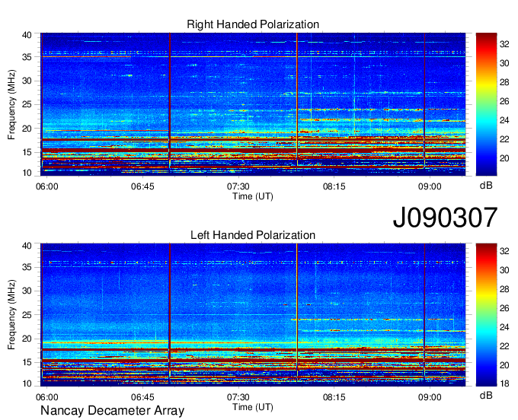The height and width of the screenshot is (420, 518).
Task: Click the J090307 observation label
Action: 445,218
